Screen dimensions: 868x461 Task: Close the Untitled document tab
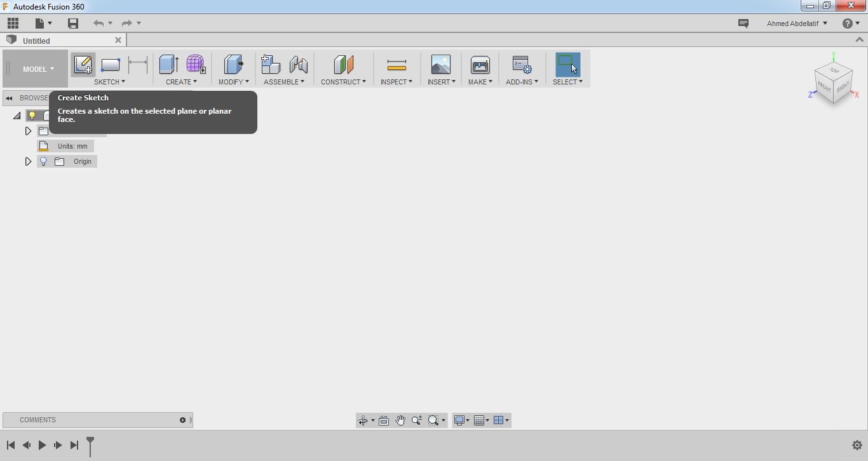(x=118, y=40)
